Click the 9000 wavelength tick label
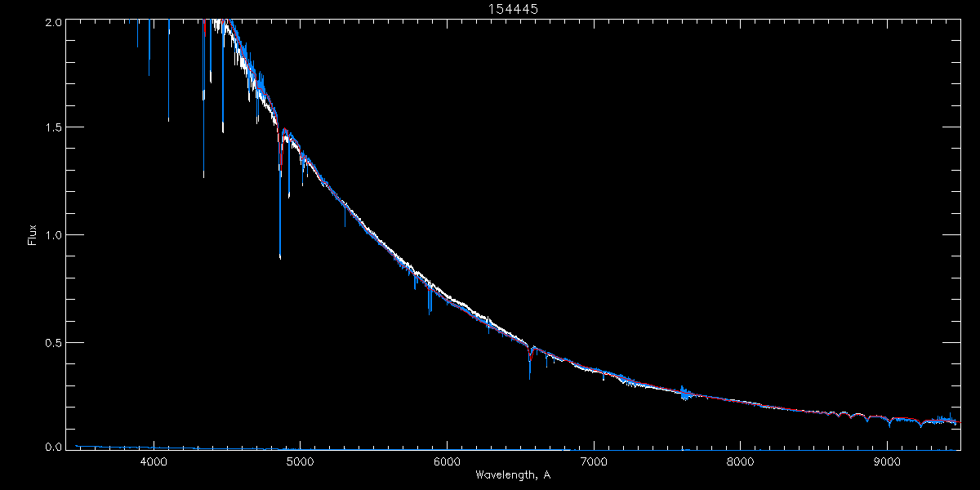Screen dimensions: 980x490 point(888,461)
